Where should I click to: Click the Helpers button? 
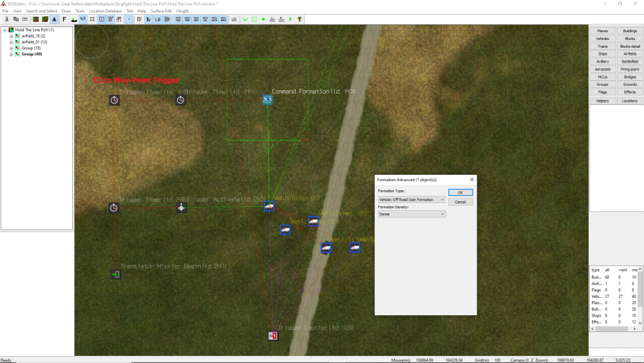point(603,101)
